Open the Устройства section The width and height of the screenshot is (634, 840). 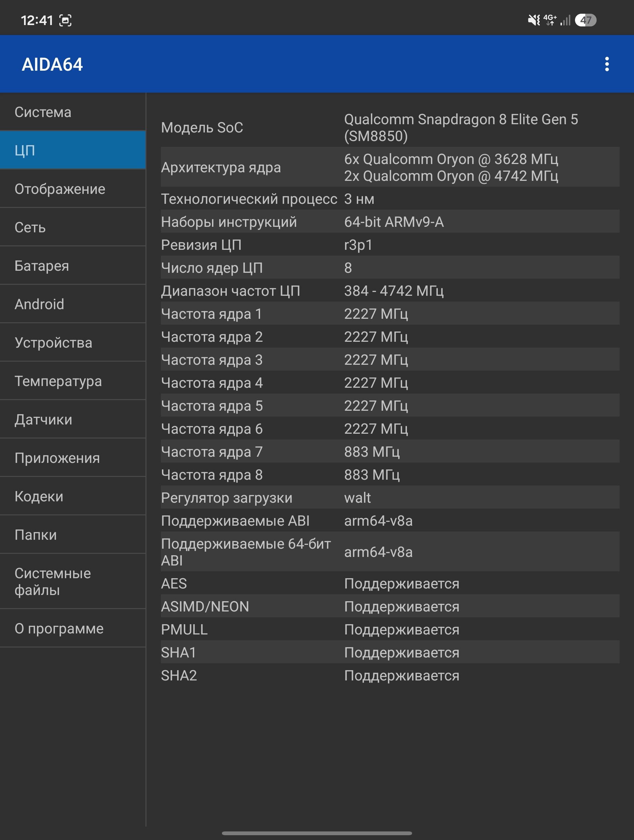tap(73, 342)
